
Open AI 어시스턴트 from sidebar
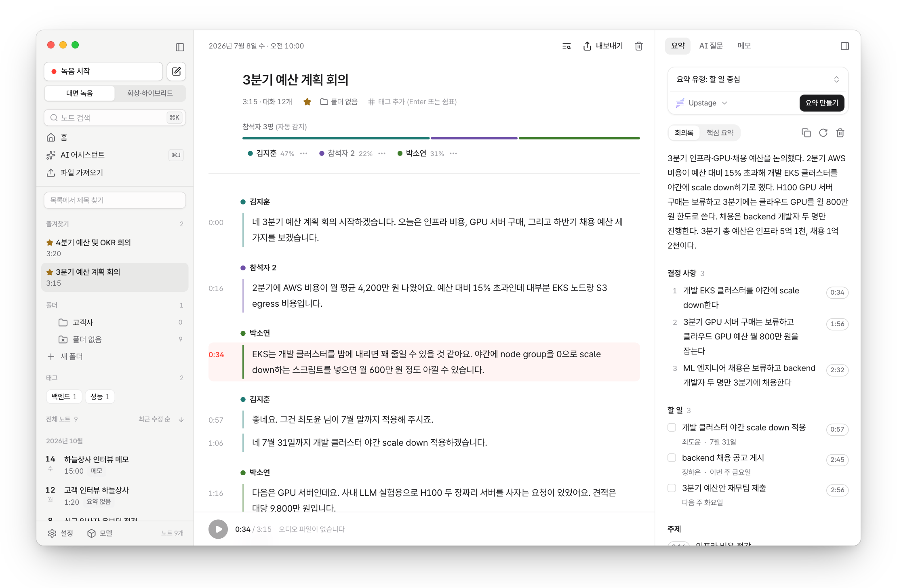[x=115, y=155]
